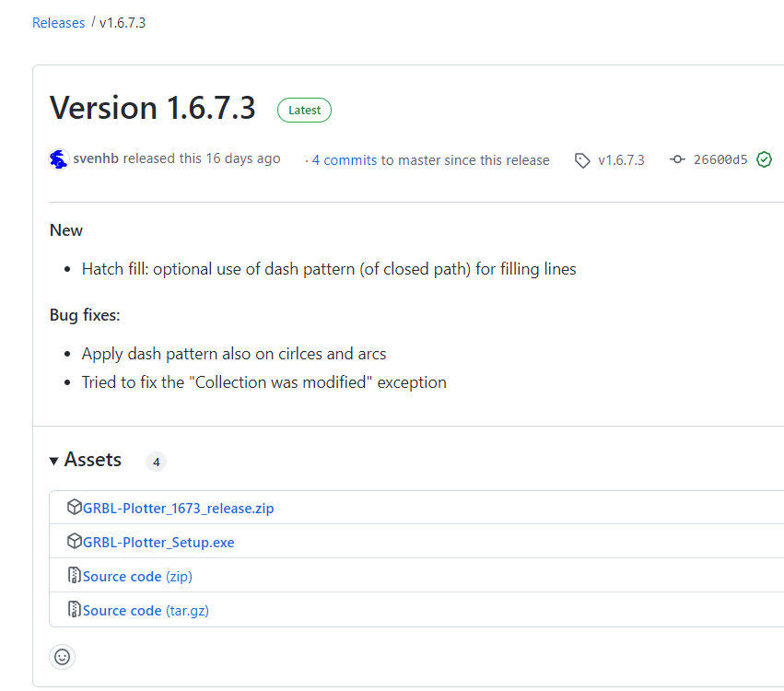This screenshot has width=784, height=691.
Task: Click the Latest release badge
Action: coord(304,111)
